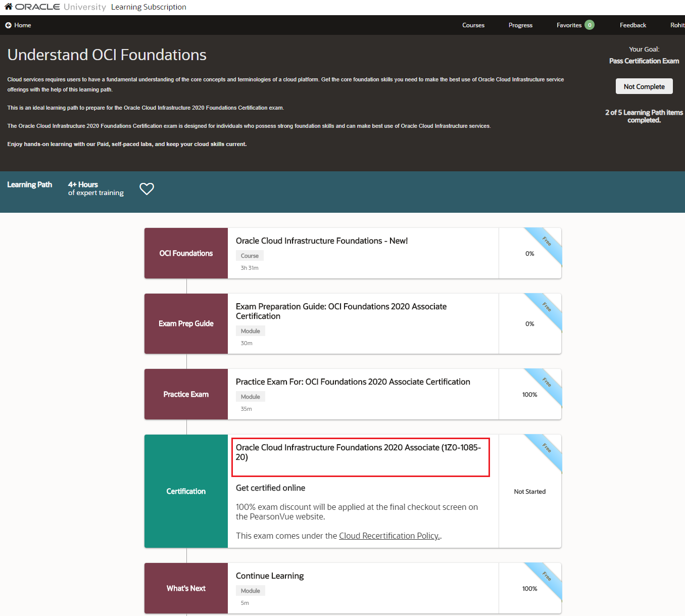Toggle the heart to favorite this learning path
This screenshot has width=685, height=616.
point(146,188)
